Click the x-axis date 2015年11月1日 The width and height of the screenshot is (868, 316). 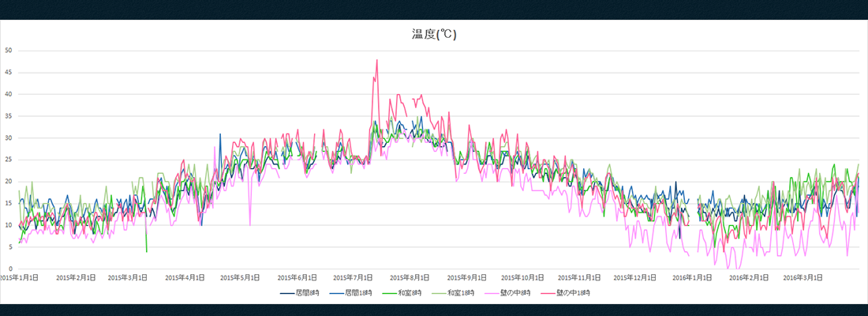(x=578, y=276)
